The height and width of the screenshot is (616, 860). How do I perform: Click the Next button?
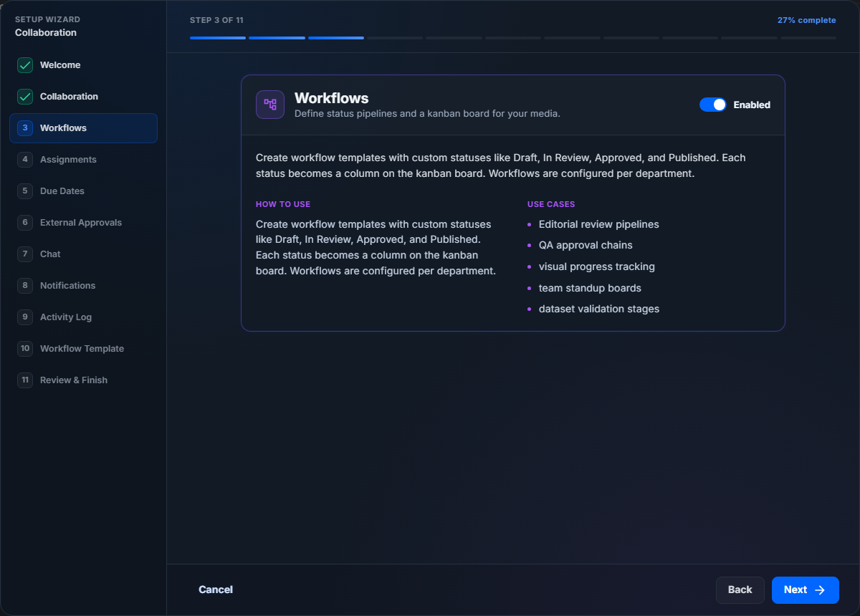(806, 590)
